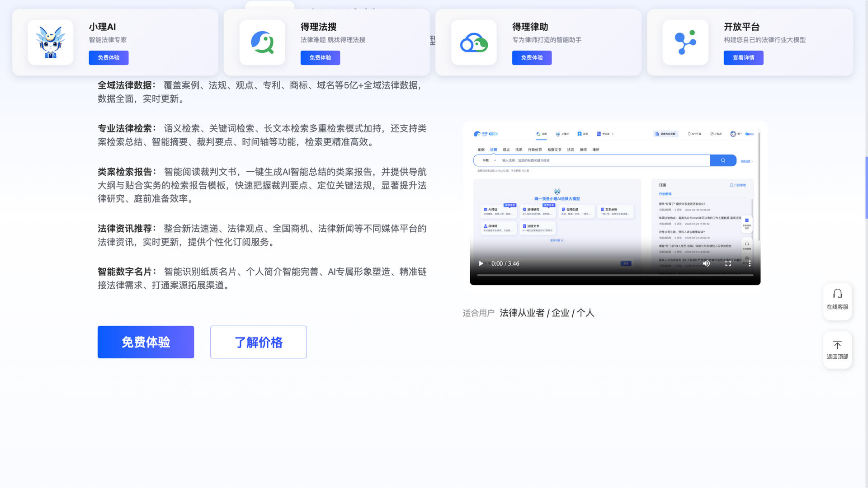
Task: Click the 小理AI mascot icon
Action: pyautogui.click(x=50, y=42)
